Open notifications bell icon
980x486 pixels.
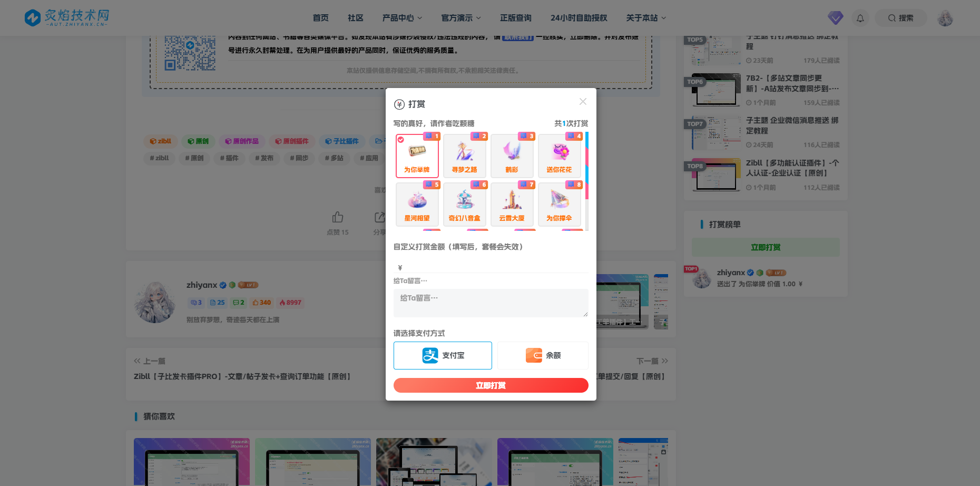tap(860, 18)
